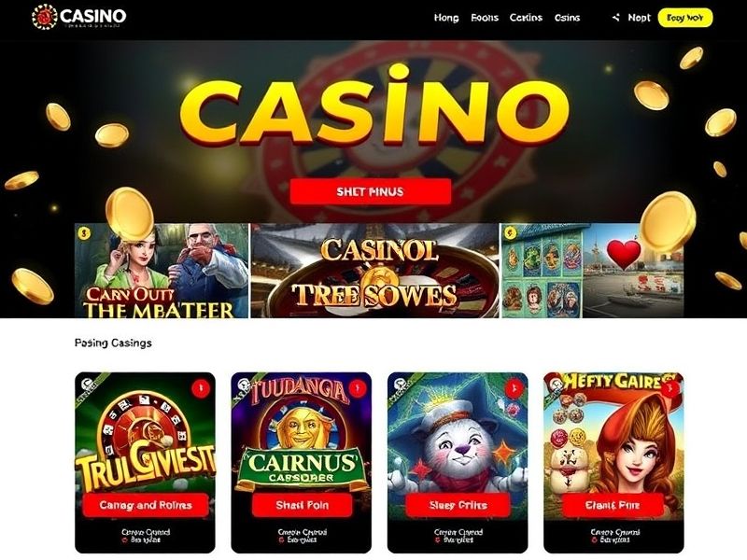
Task: Click the gold coin badge on card-grid banner
Action: pyautogui.click(x=511, y=233)
